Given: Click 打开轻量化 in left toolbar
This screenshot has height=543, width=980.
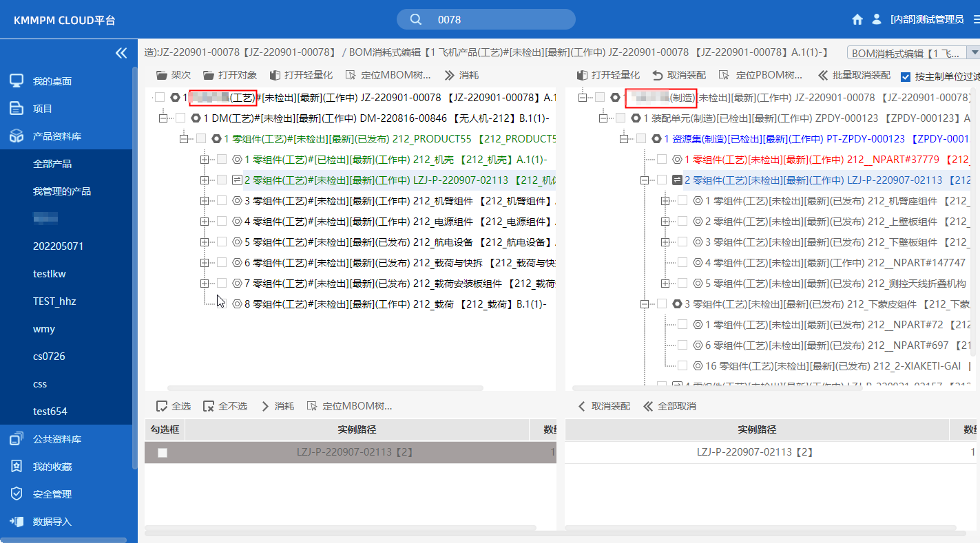Looking at the screenshot, I should point(301,75).
